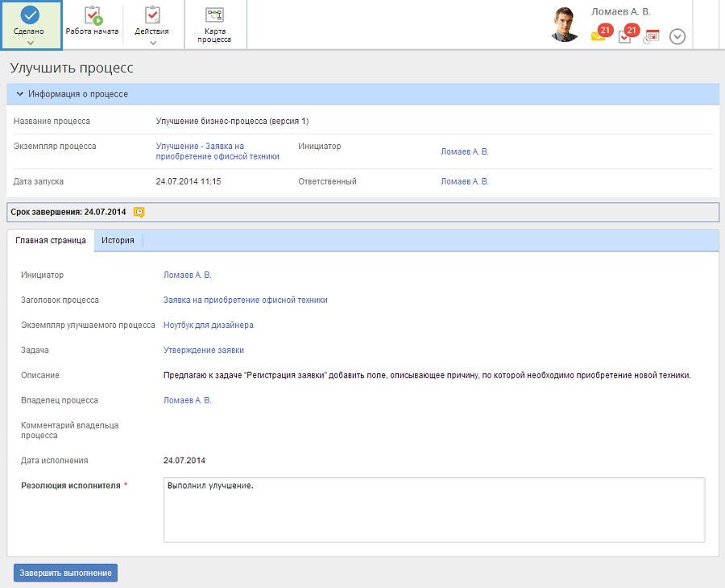Open the Действия toolbar menu
This screenshot has height=588, width=725.
pos(151,24)
